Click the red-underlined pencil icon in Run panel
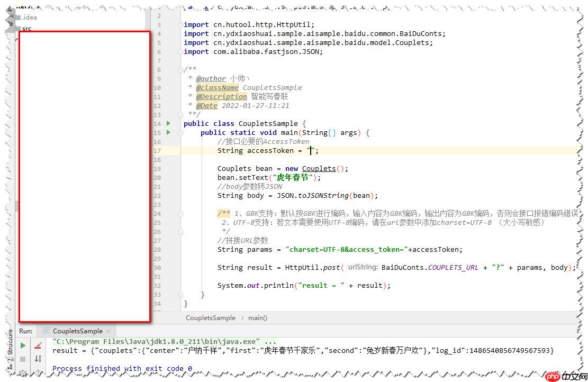The width and height of the screenshot is (588, 382). pos(38,345)
